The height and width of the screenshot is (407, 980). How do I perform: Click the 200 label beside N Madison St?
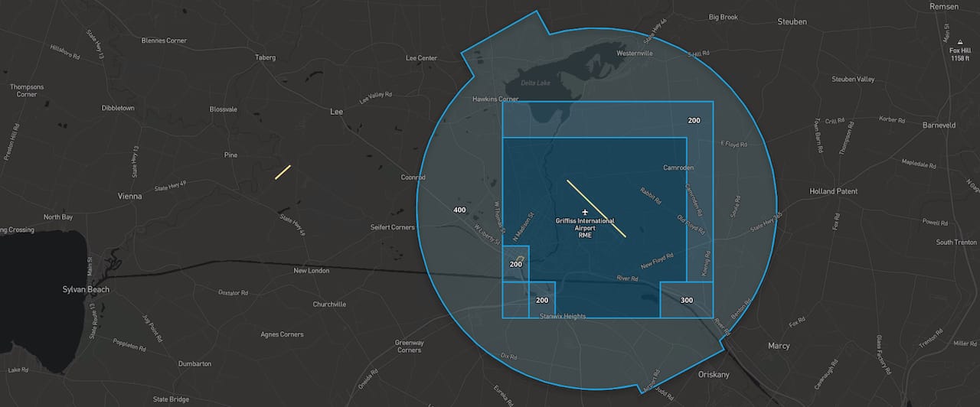[516, 264]
